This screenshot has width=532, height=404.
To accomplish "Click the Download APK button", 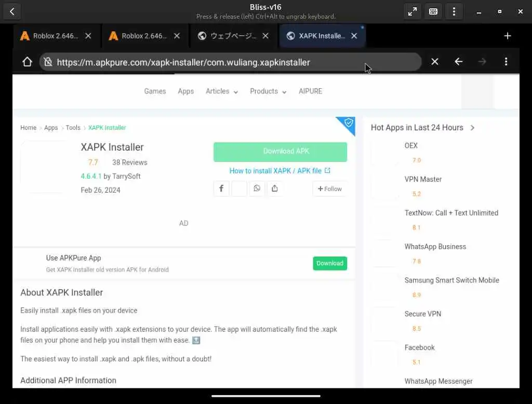I will click(280, 152).
